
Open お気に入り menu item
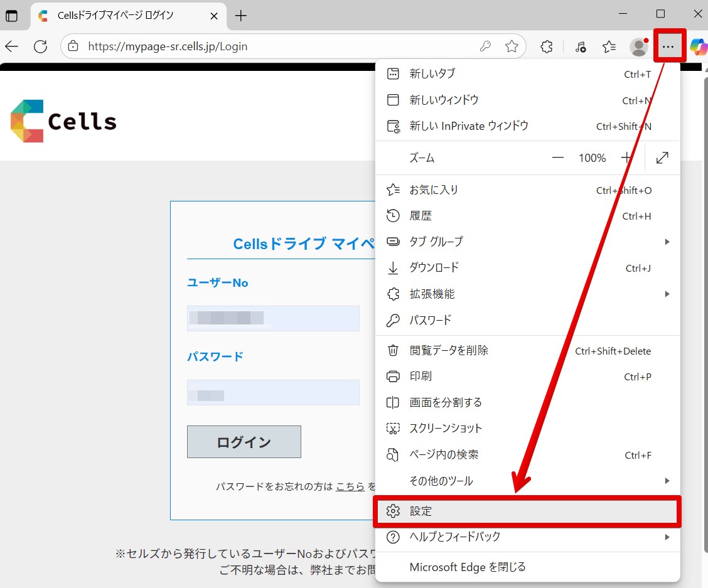[527, 190]
